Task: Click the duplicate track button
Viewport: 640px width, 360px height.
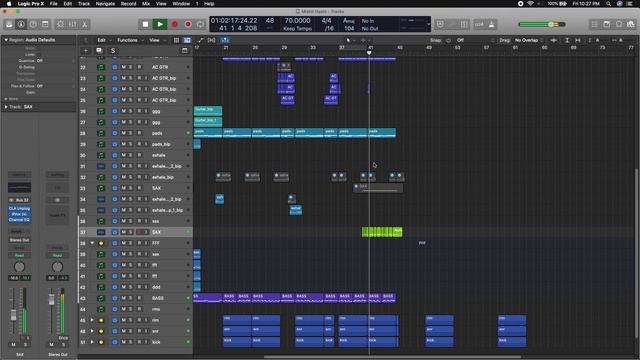Action: pos(99,51)
